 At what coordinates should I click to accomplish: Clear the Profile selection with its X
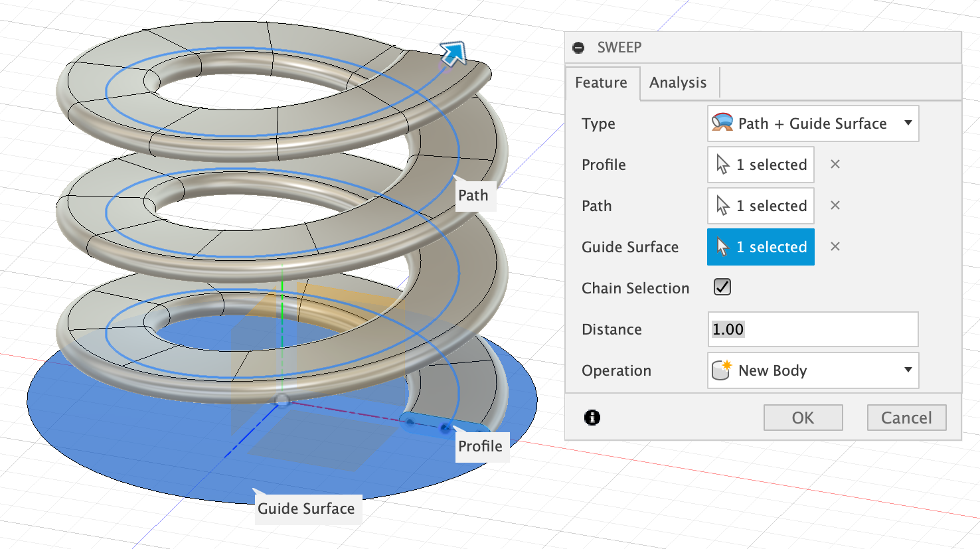[x=835, y=164]
